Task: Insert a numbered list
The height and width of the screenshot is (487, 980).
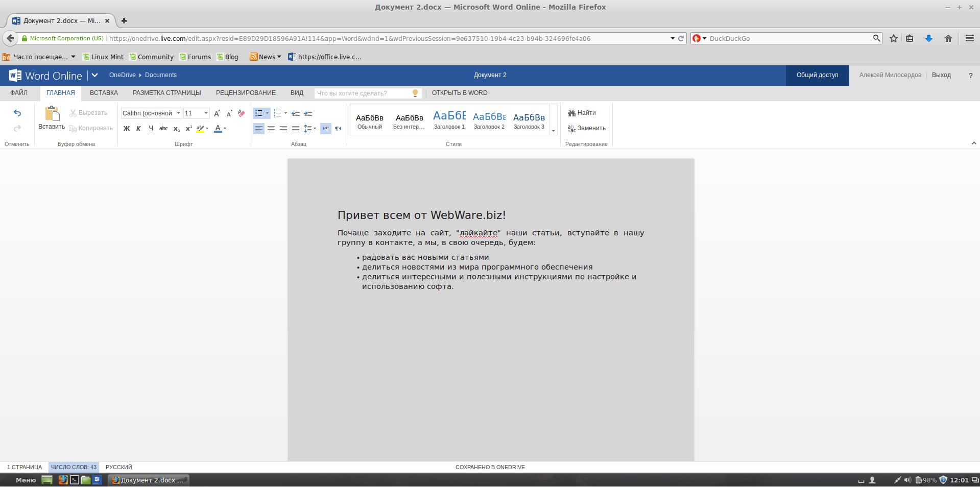Action: point(277,113)
